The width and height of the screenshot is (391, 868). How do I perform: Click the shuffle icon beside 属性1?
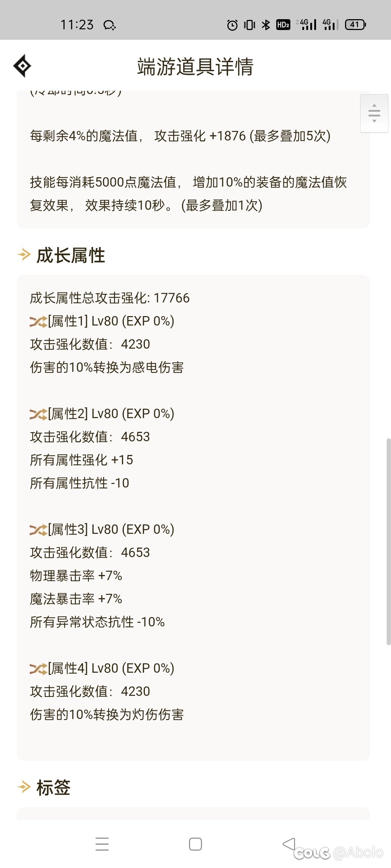pos(38,322)
